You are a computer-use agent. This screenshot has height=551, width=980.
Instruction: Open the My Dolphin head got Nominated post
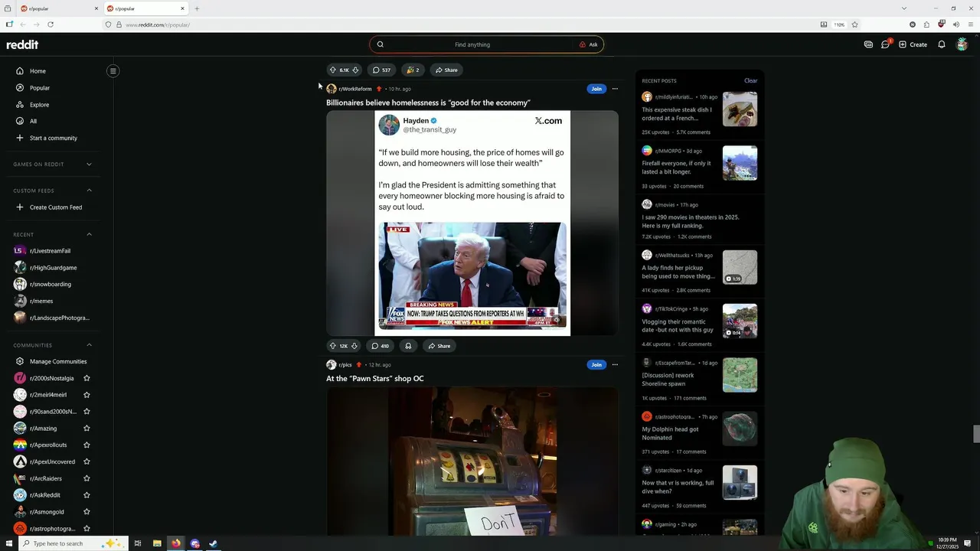pos(670,433)
